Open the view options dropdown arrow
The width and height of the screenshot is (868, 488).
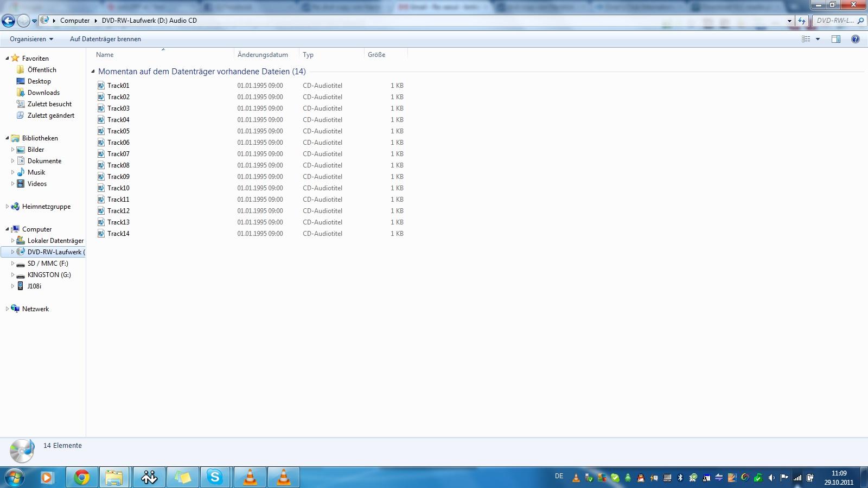tap(818, 39)
